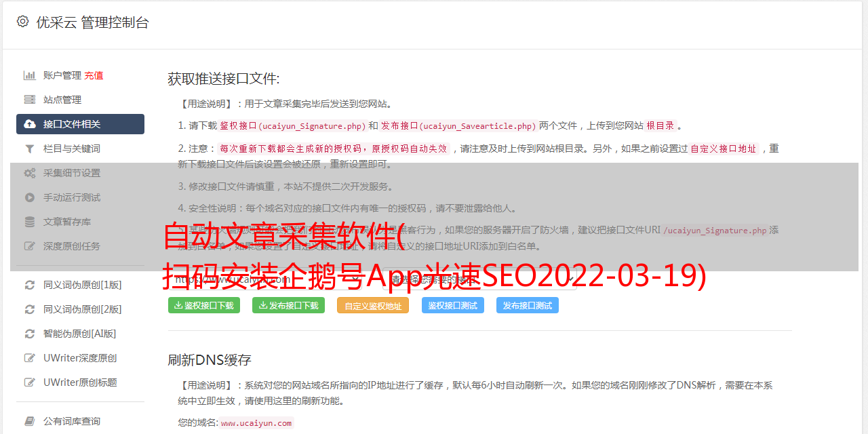Screen dimensions: 868x434
Task: Click the /ucaiyun_Signature.php URI code text
Action: click(715, 231)
